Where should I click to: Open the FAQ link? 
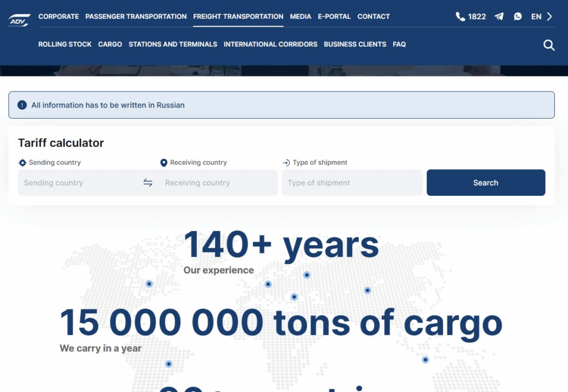[x=399, y=44]
